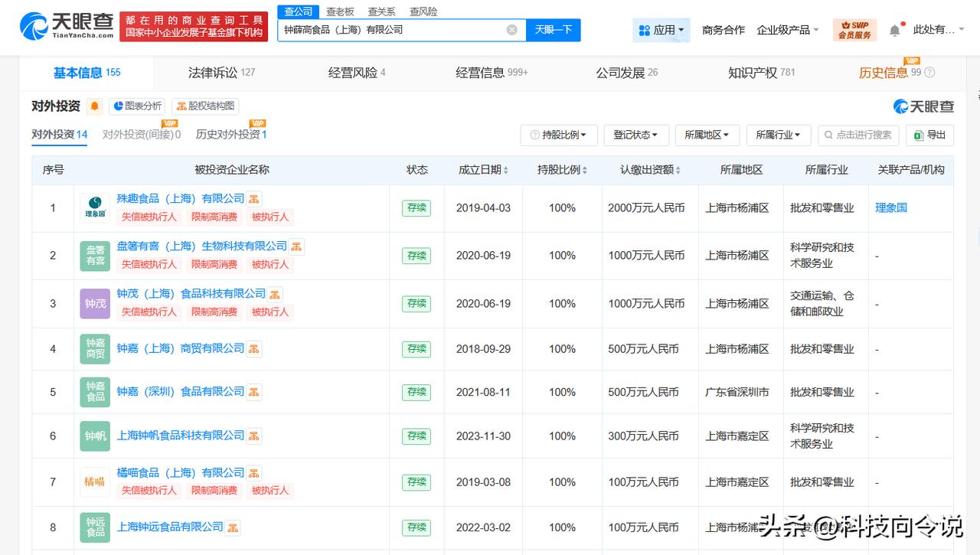Open the 理象国 related product link
Image resolution: width=980 pixels, height=555 pixels.
click(891, 208)
